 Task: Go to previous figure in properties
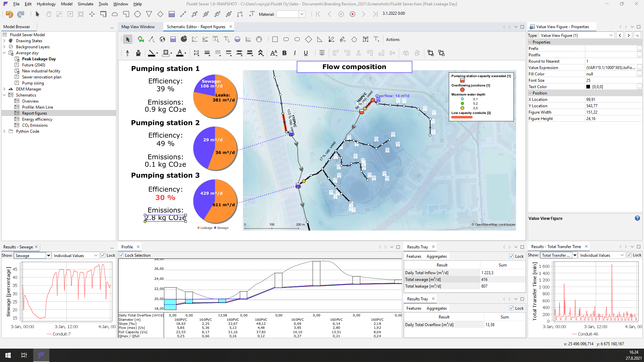[620, 36]
